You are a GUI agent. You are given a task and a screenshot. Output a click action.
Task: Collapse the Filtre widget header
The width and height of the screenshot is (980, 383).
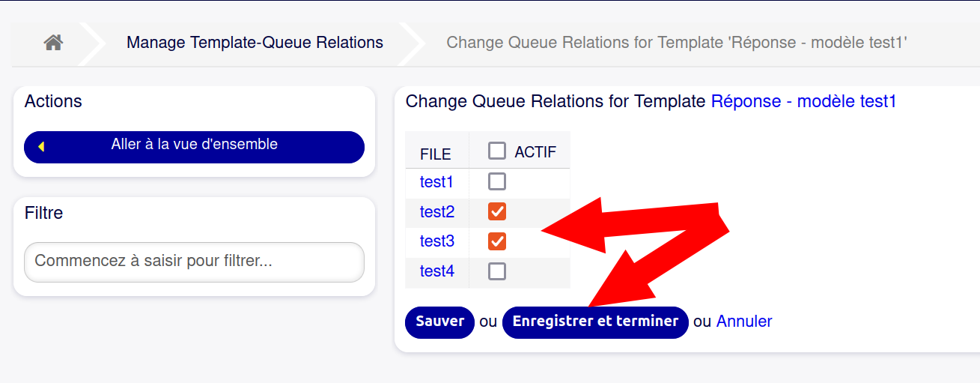[x=43, y=213]
